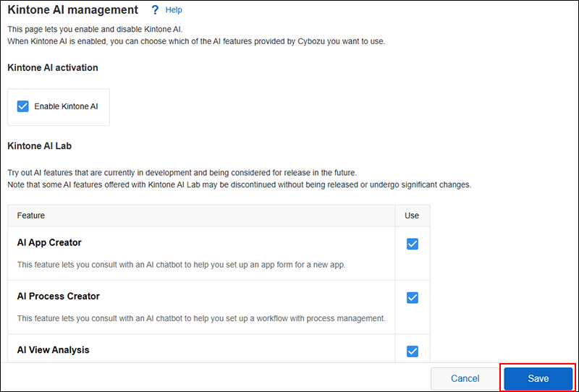
Task: Uncheck the Enable Kintone AI checkbox
Action: click(x=22, y=106)
